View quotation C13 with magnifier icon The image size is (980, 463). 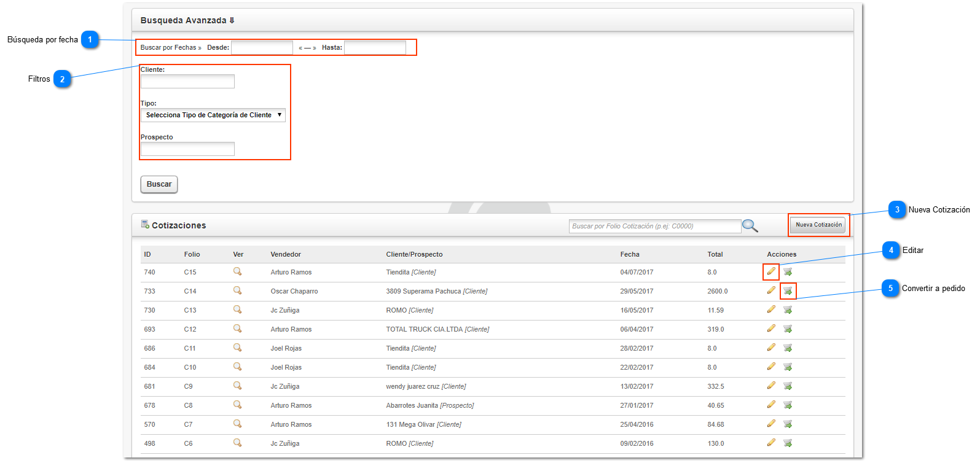tap(237, 309)
